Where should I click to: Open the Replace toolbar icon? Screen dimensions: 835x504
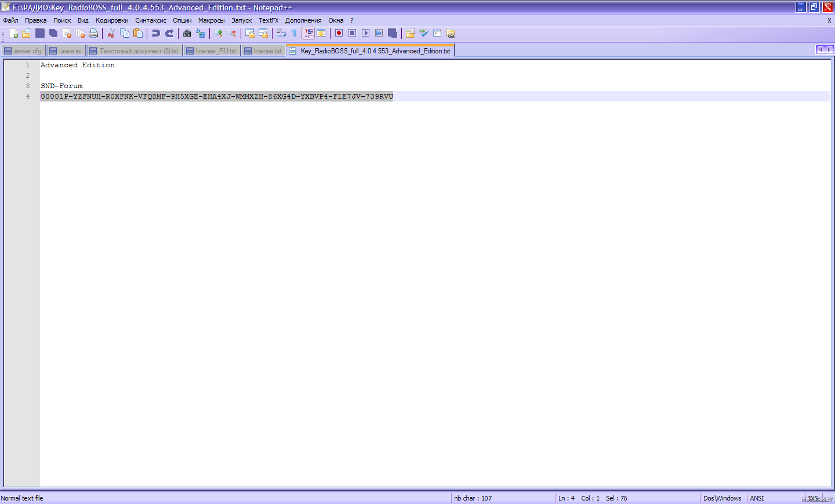(x=201, y=34)
